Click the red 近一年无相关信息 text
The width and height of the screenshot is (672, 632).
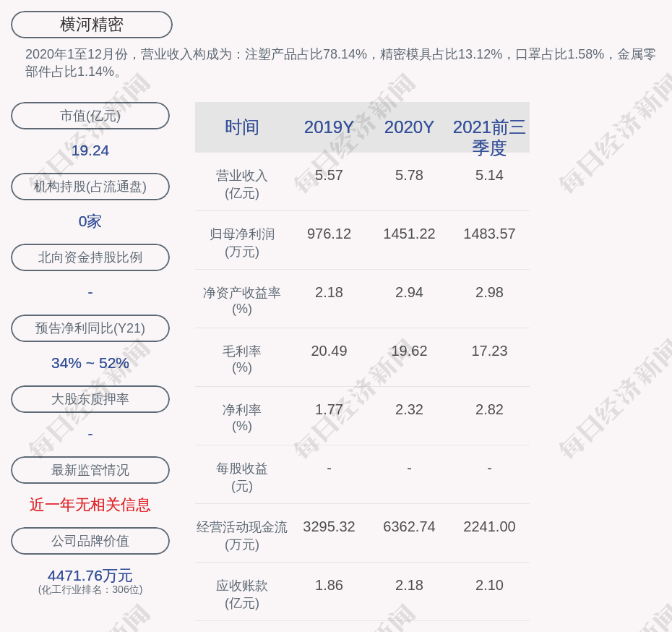(x=90, y=505)
